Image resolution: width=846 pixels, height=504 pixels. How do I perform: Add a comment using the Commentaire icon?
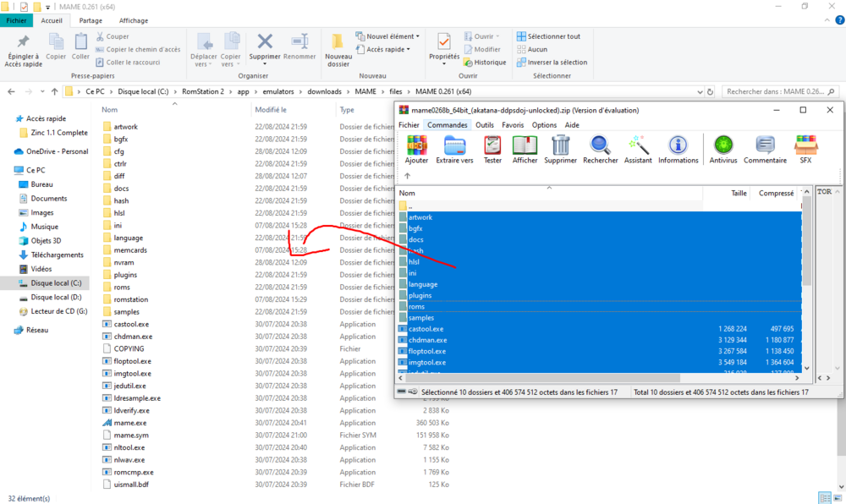point(764,145)
